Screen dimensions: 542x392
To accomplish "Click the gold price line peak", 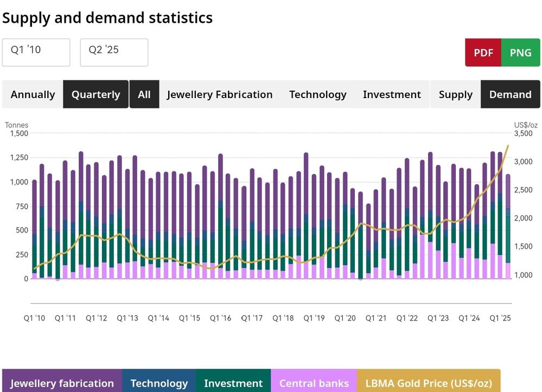I will [x=508, y=145].
